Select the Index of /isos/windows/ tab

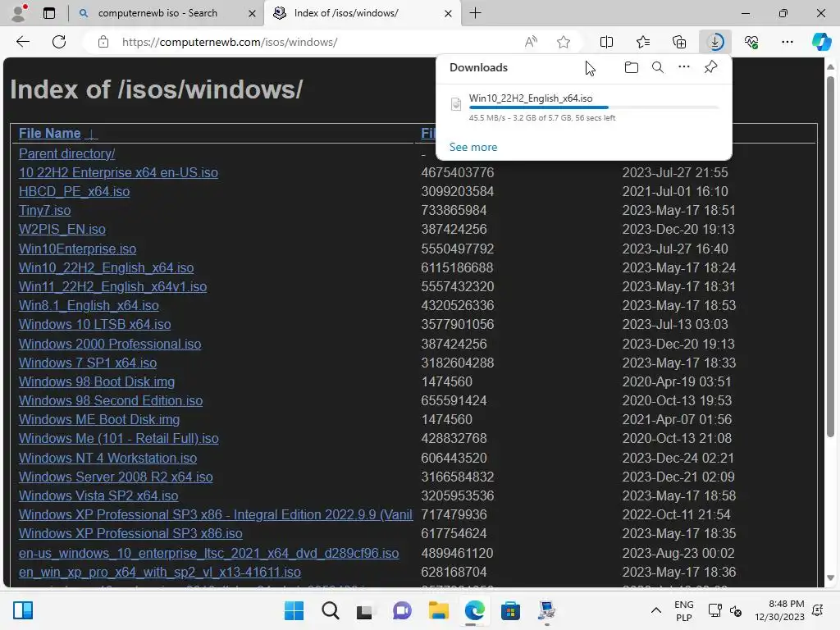point(362,13)
